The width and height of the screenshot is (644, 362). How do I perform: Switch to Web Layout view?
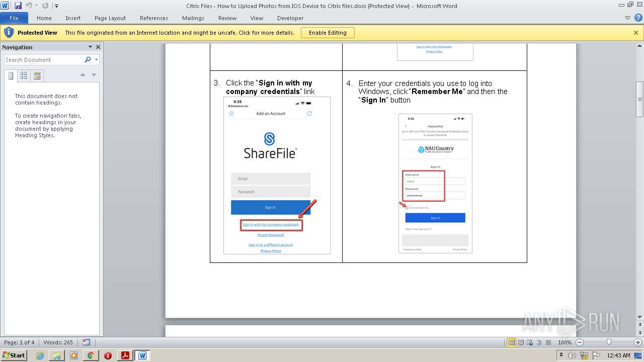pyautogui.click(x=529, y=342)
